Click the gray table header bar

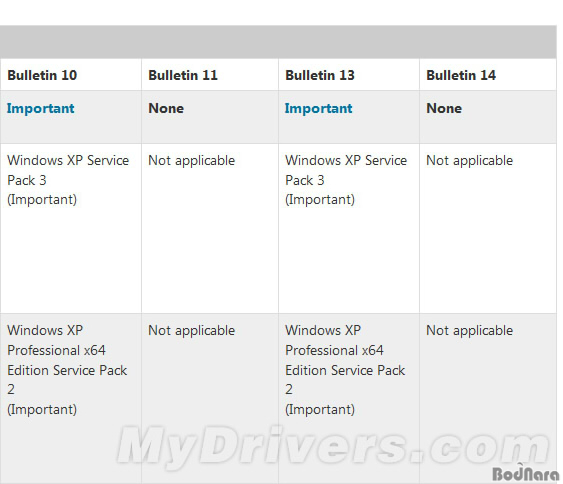tap(278, 42)
